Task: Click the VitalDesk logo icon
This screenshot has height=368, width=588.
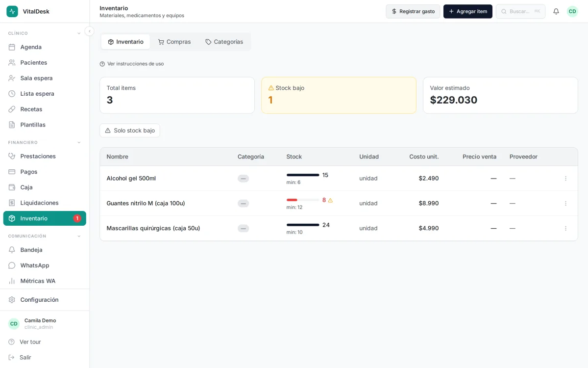Action: pyautogui.click(x=12, y=11)
